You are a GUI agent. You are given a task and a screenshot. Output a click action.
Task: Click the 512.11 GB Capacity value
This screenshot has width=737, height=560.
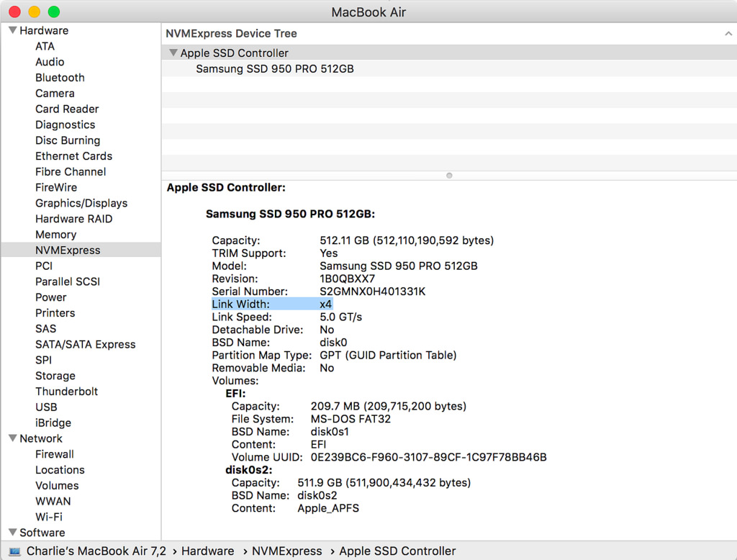pos(407,240)
